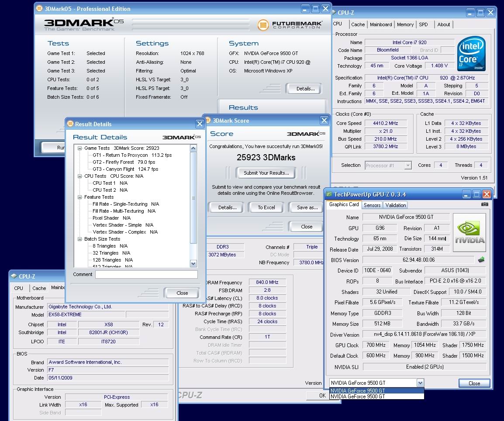Click the Futuremark logo in 3DMark05 window
Image resolution: width=504 pixels, height=421 pixels.
(x=289, y=25)
